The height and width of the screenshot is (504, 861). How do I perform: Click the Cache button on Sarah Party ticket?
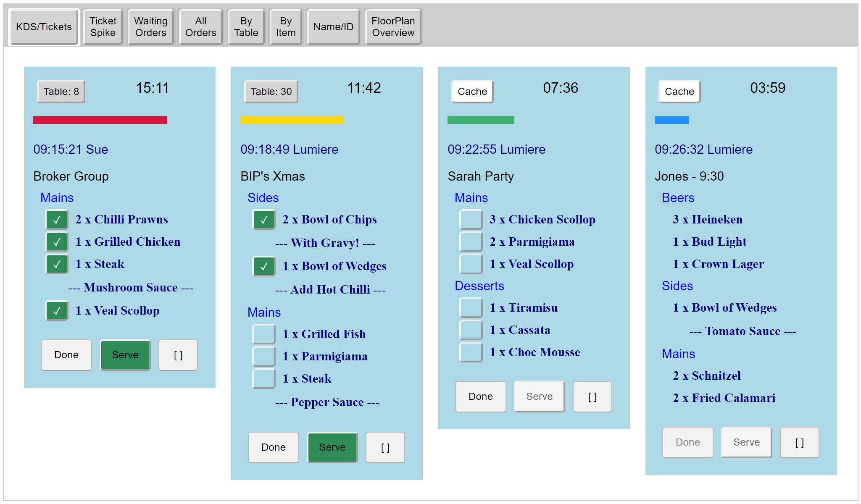472,92
